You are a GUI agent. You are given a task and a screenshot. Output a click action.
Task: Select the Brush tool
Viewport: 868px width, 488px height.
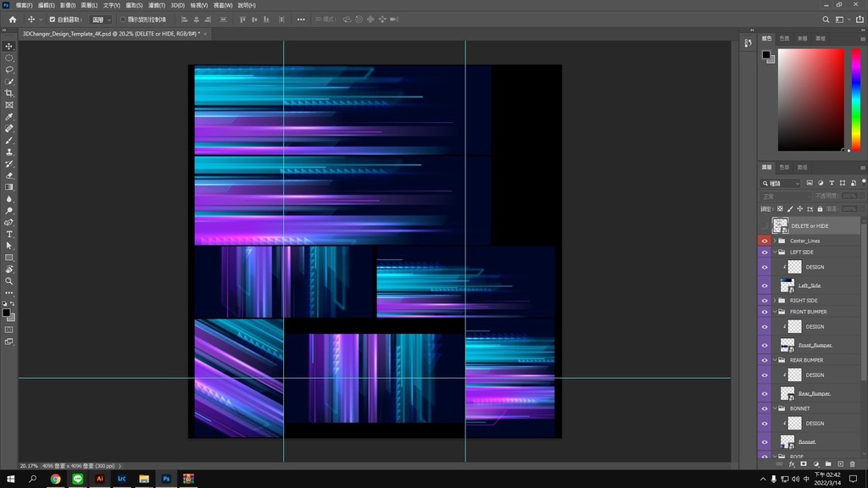point(9,140)
